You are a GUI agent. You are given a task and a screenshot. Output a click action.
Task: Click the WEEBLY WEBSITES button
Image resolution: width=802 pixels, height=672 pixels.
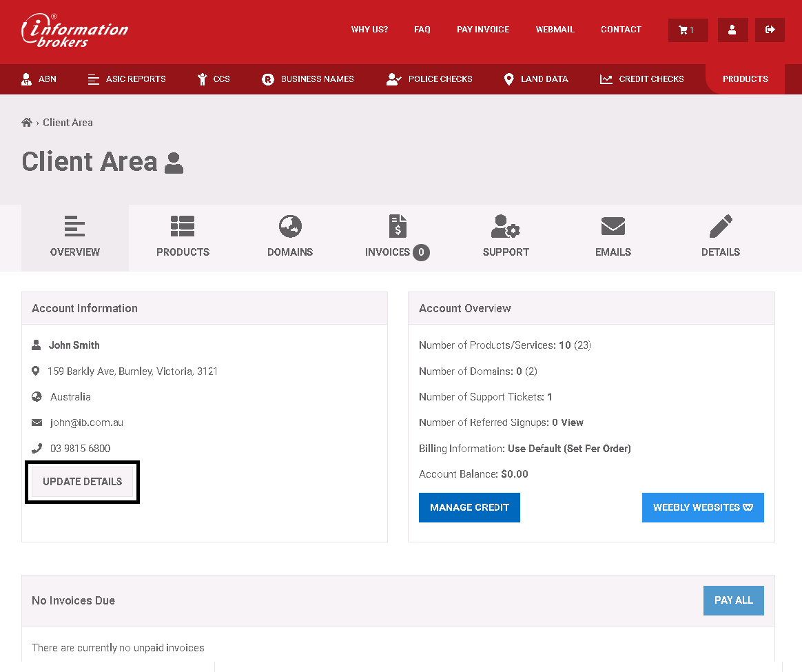point(703,508)
